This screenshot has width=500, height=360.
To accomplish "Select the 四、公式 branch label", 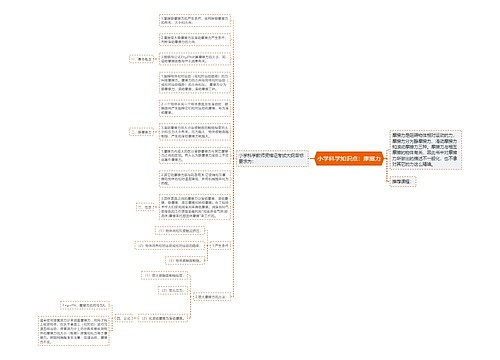I will pyautogui.click(x=124, y=318).
